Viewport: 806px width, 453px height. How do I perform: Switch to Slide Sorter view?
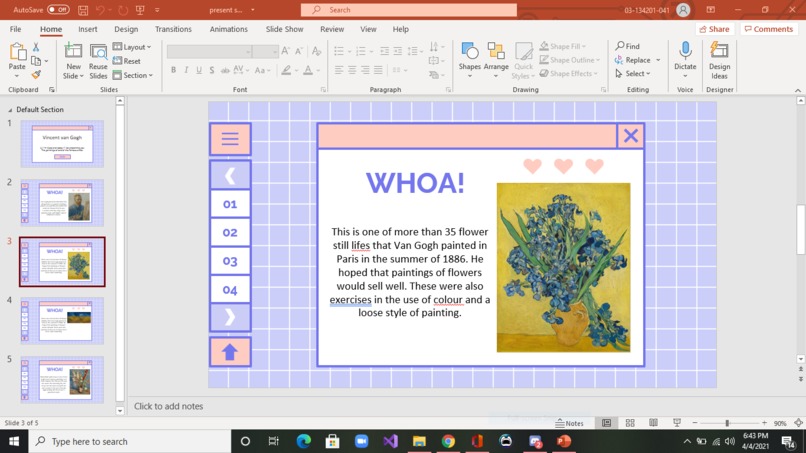[x=630, y=423]
